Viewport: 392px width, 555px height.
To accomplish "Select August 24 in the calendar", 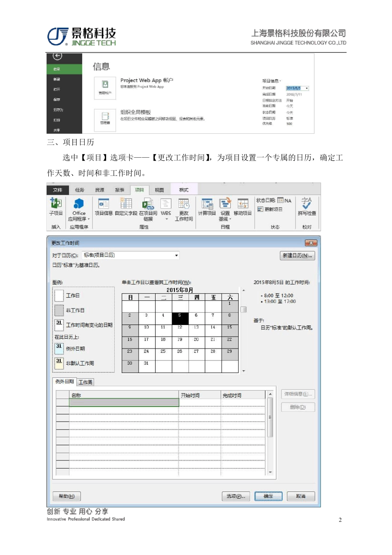I will (146, 354).
